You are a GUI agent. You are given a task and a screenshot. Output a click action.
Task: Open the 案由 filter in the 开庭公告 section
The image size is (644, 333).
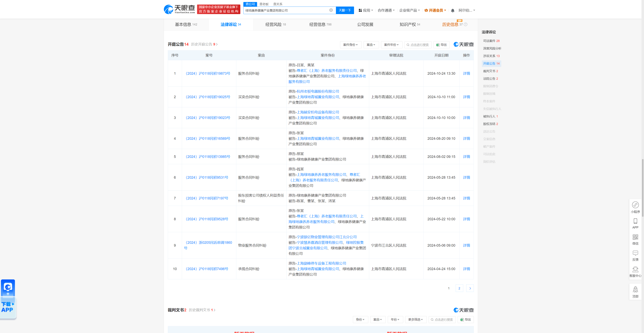click(x=371, y=45)
